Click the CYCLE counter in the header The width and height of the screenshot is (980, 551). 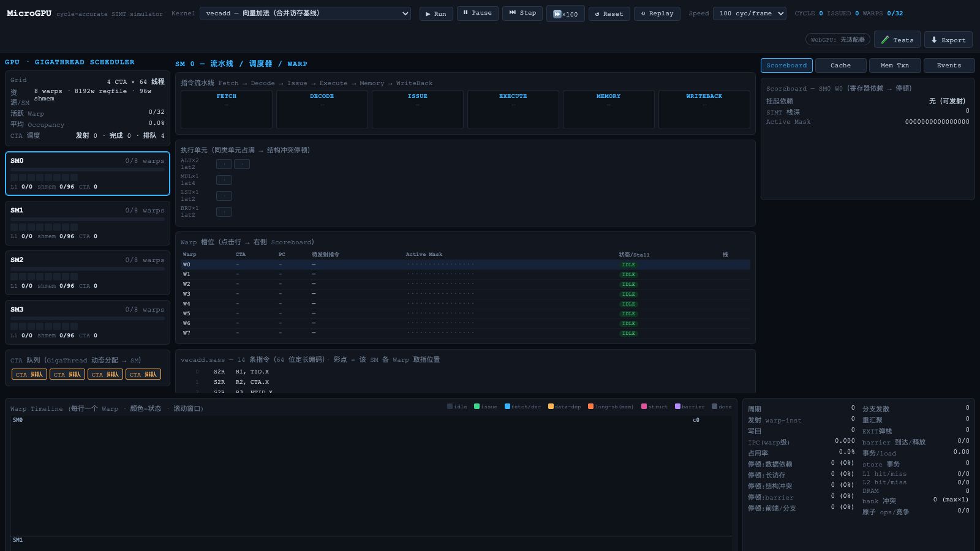[809, 13]
